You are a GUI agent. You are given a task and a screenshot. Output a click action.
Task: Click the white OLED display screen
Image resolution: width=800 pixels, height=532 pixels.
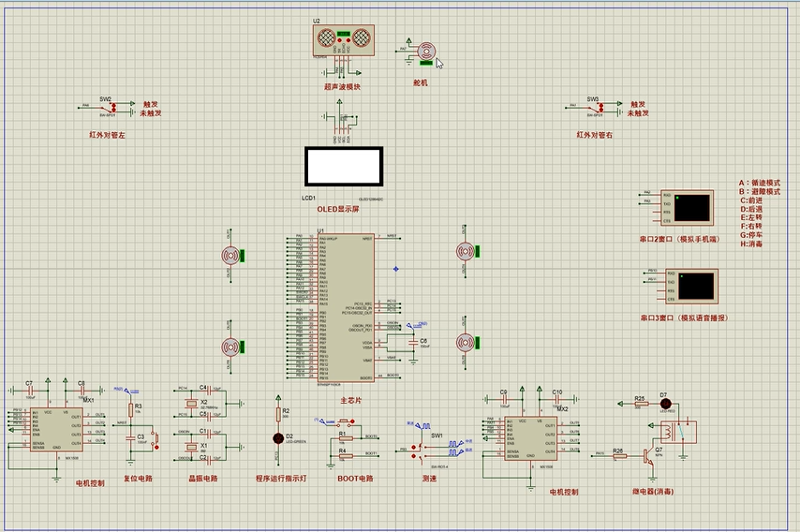343,167
